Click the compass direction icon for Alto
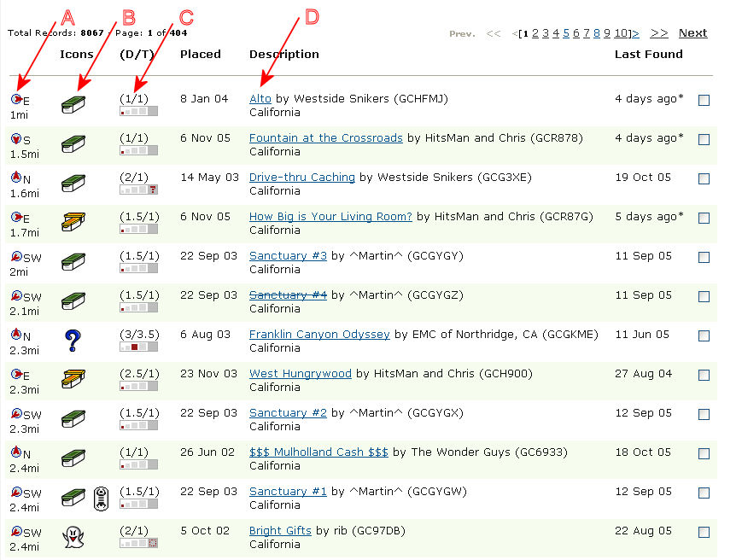The width and height of the screenshot is (742, 560). (15, 99)
